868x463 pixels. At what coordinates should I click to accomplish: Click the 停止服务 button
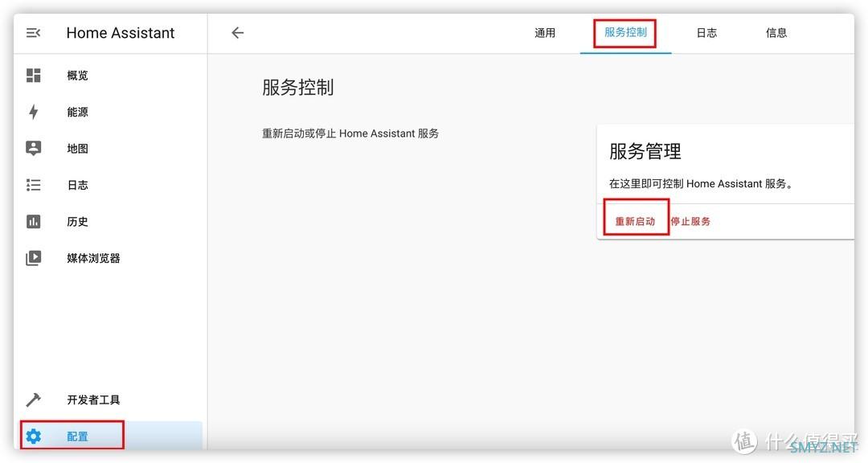click(x=690, y=222)
